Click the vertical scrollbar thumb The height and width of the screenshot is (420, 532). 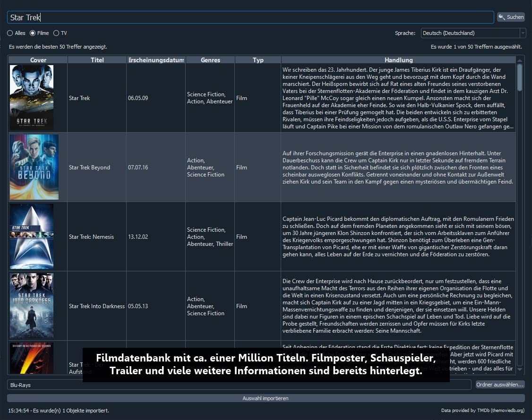[x=520, y=77]
